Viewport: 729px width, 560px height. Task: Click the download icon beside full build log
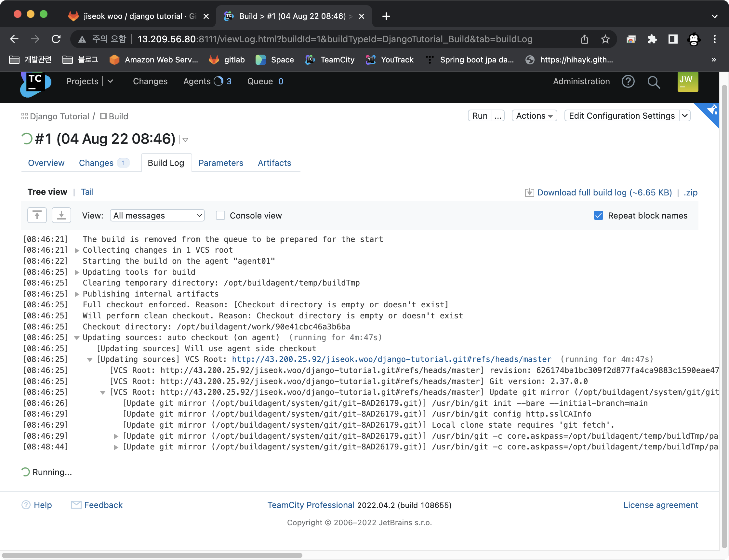coord(529,193)
